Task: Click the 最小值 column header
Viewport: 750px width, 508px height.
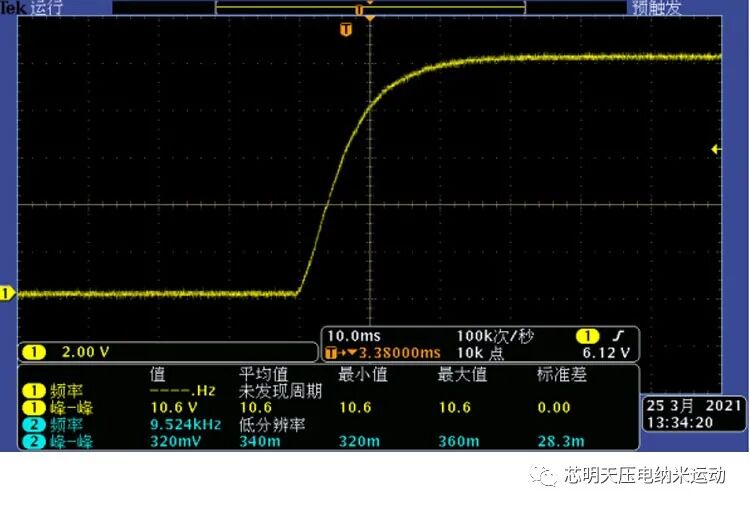Action: coord(363,374)
